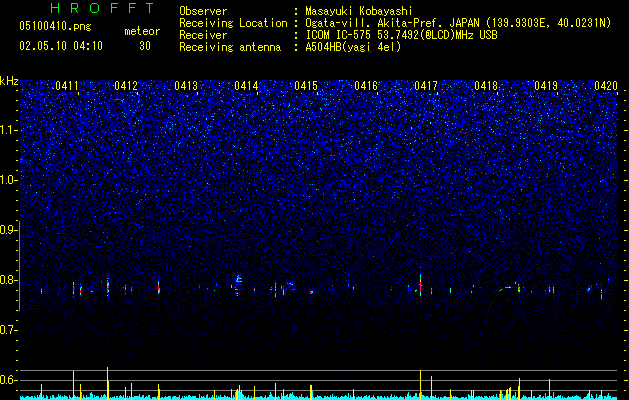Click the A504HB(yagi 4el) antenna text
Viewport: 629px width, 400px height.
point(353,47)
